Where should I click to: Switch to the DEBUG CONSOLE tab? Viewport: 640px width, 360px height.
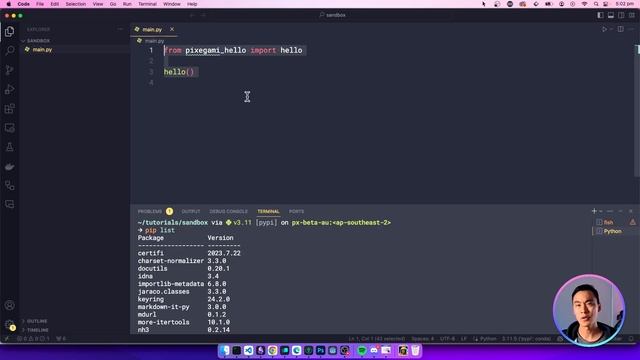click(228, 211)
